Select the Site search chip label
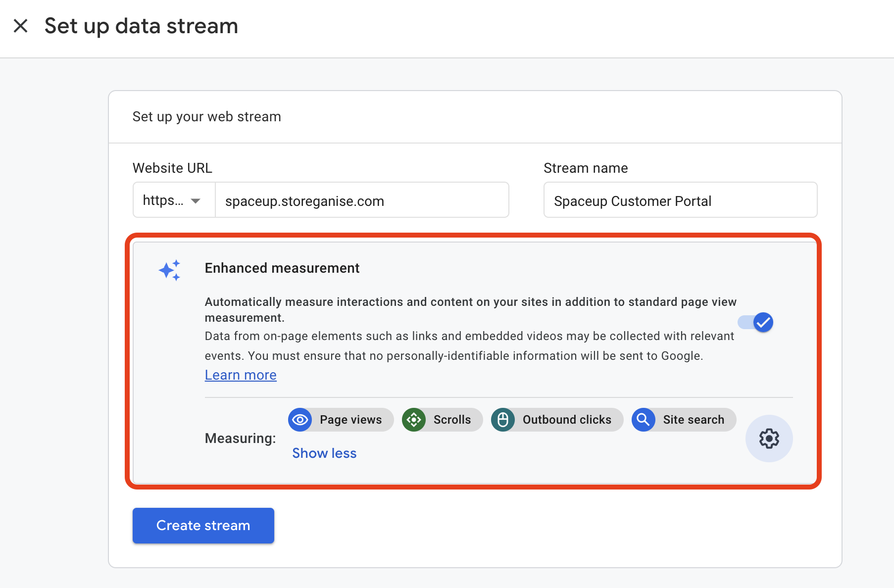Screen dimensions: 894x588 point(693,420)
